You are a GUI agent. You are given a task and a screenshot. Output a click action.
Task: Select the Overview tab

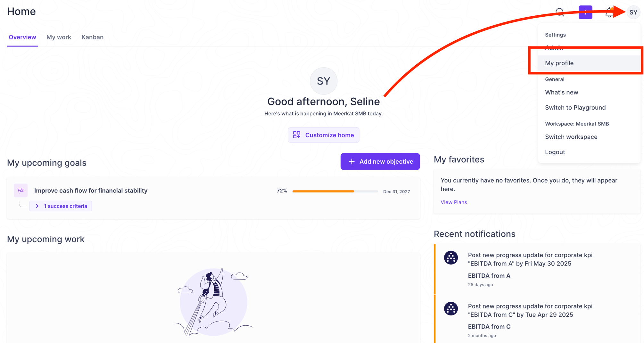(22, 37)
